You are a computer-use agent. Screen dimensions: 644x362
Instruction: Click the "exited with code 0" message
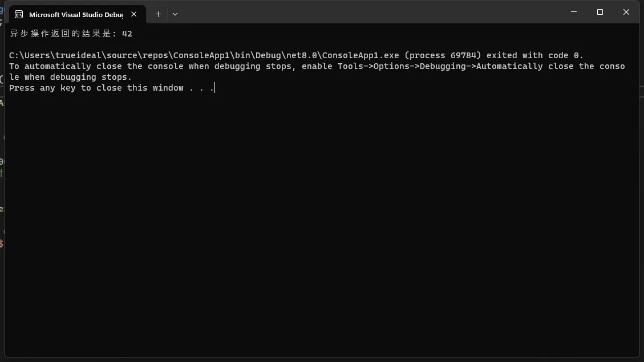(532, 55)
